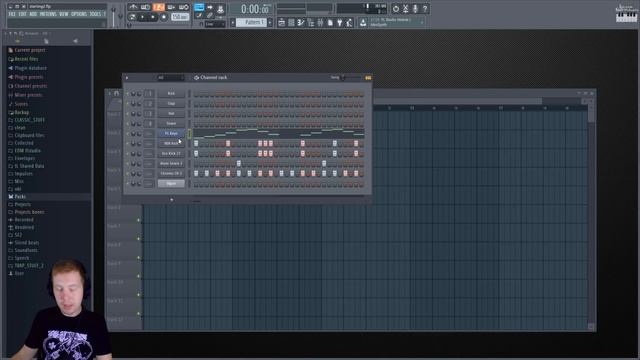Click the tempo display showing 150
Image resolution: width=640 pixels, height=360 pixels.
(180, 17)
